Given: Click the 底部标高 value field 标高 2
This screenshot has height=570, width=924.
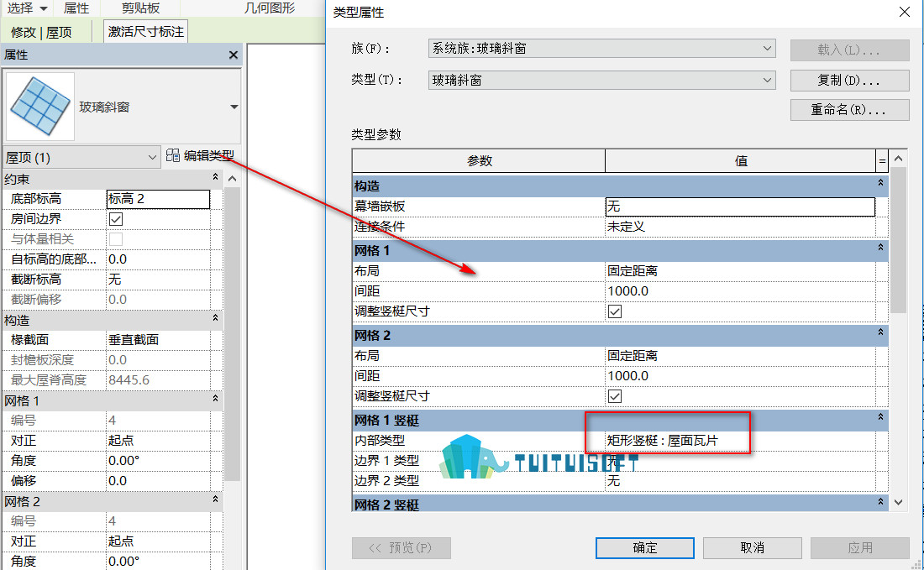Looking at the screenshot, I should click(x=158, y=199).
